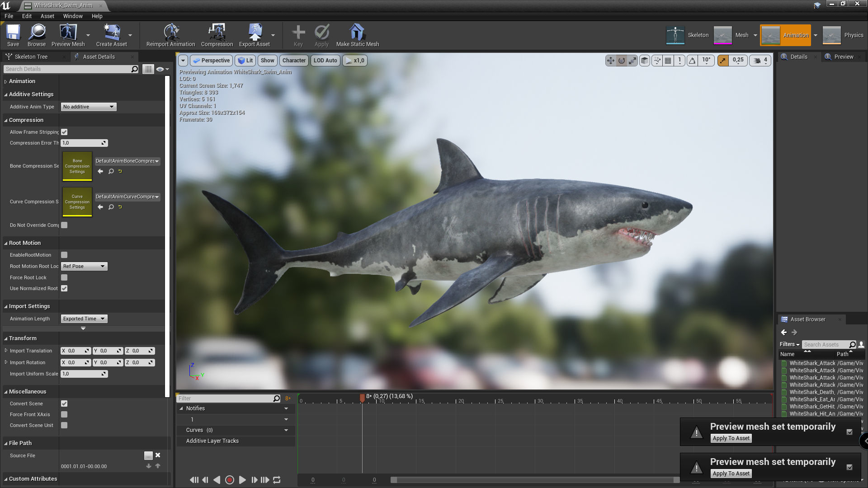Expand the Animation section
Viewport: 868px width, 488px height.
click(5, 81)
